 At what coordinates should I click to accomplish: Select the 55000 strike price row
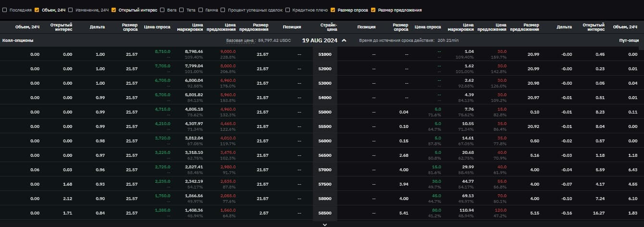[x=325, y=112]
